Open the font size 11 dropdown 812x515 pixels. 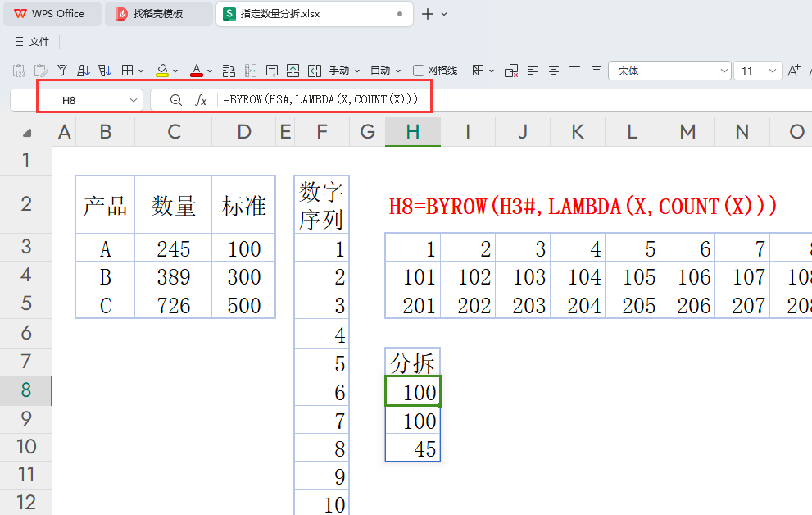pos(772,71)
